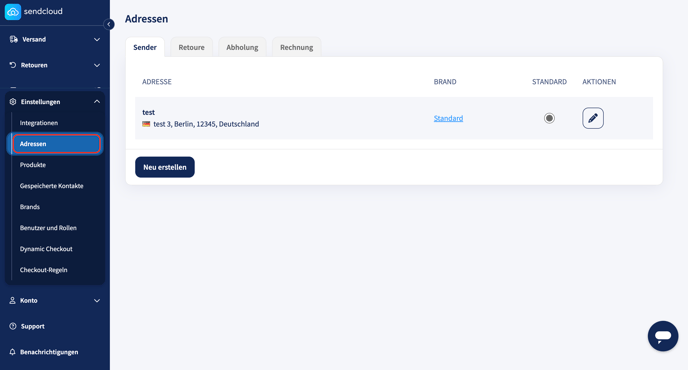Expand the Retouren menu chevron

pyautogui.click(x=97, y=65)
